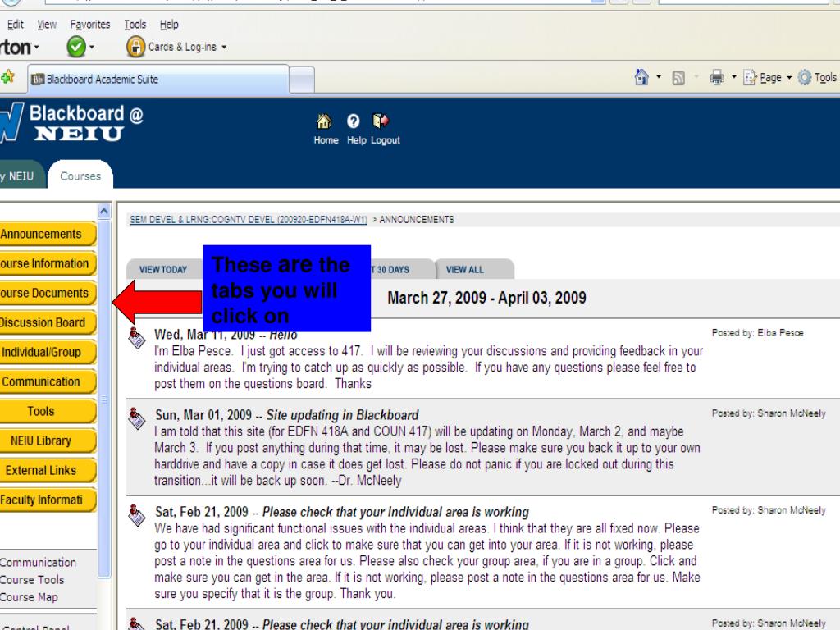Image resolution: width=840 pixels, height=630 pixels.
Task: Click the Logout door icon
Action: pos(381,121)
